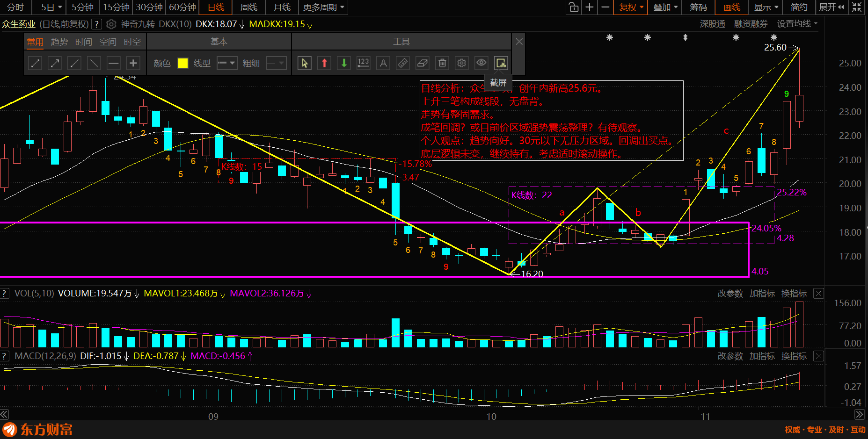Select the eraser tool
The width and height of the screenshot is (868, 439).
(423, 63)
